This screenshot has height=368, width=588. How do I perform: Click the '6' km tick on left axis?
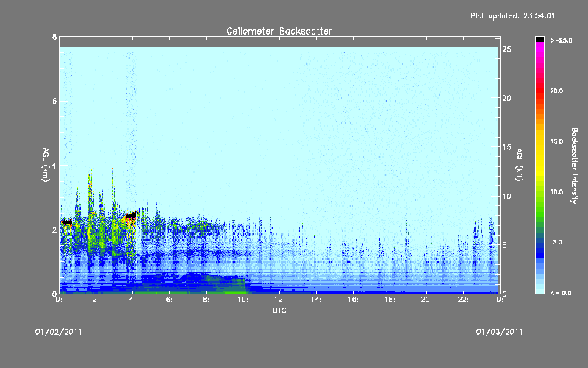click(x=54, y=101)
